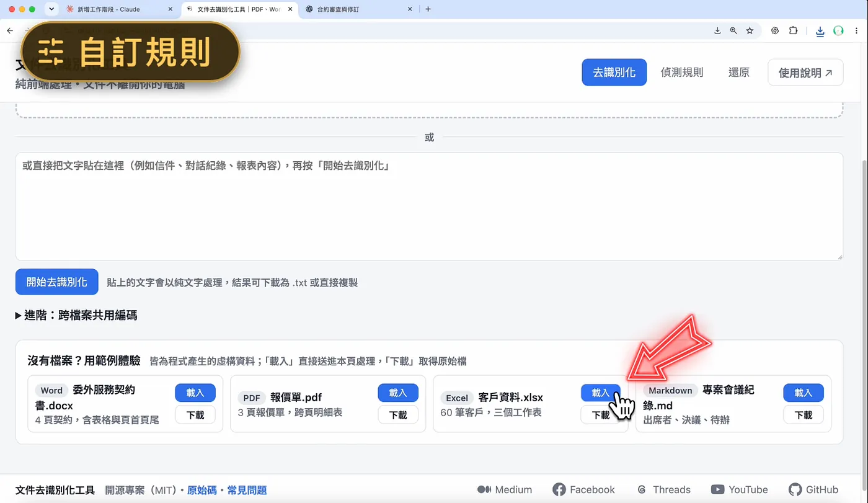Image resolution: width=868 pixels, height=503 pixels.
Task: Go to the 還原 navigation tab
Action: coord(739,73)
